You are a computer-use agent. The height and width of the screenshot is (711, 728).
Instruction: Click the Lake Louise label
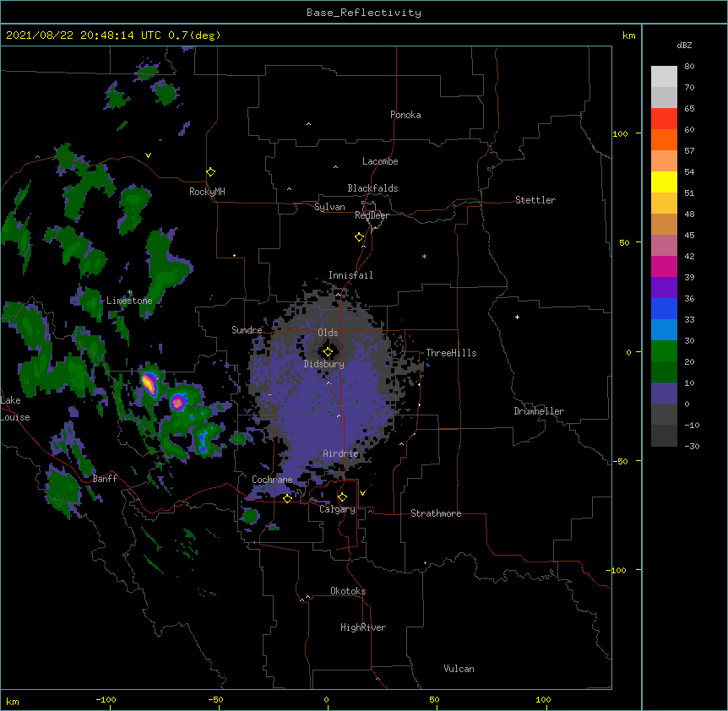point(15,409)
